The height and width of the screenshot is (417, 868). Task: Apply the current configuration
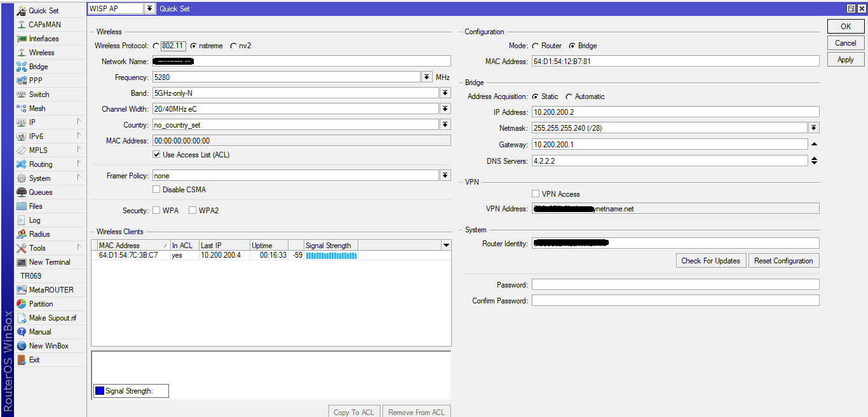(x=845, y=59)
